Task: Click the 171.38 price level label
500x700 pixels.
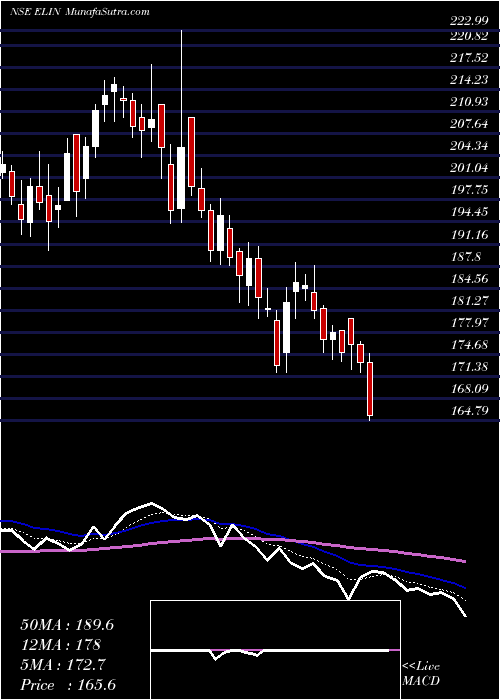Action: pyautogui.click(x=469, y=367)
